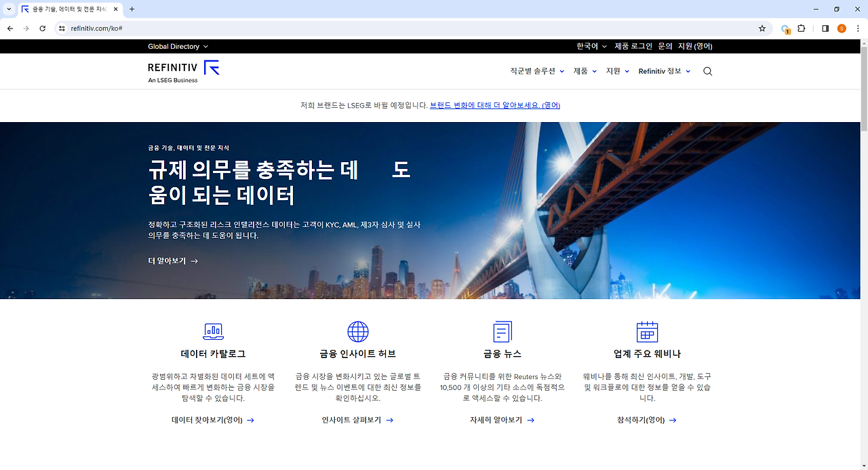The width and height of the screenshot is (868, 470).
Task: Open the browser side panel icon
Action: [825, 28]
